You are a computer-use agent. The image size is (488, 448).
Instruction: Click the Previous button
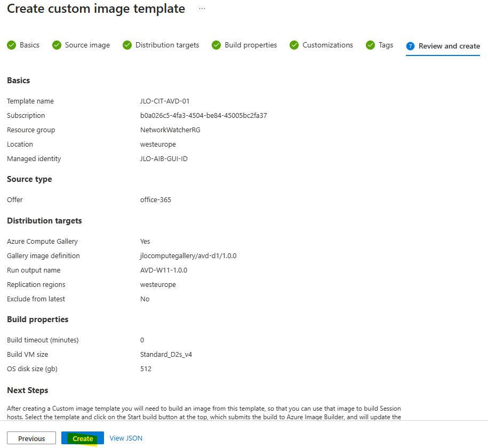tap(31, 438)
